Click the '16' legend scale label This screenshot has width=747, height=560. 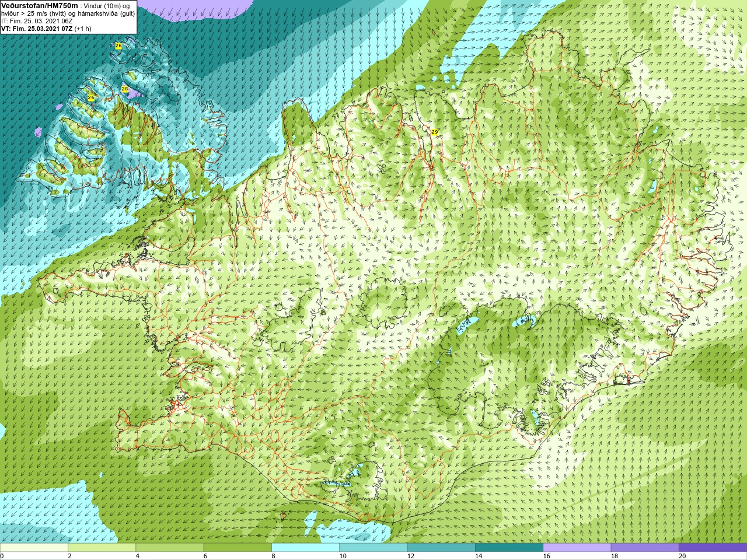point(546,556)
